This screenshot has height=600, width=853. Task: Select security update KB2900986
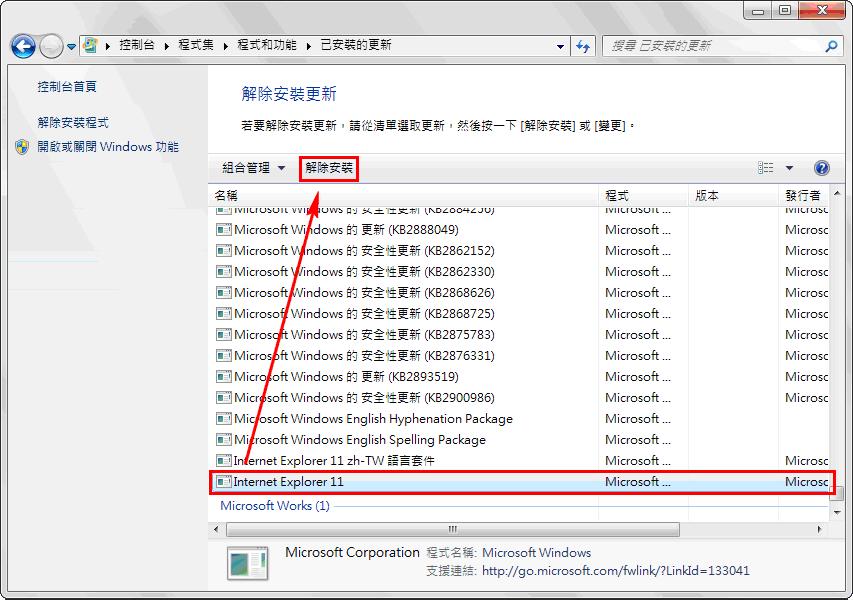(520, 398)
